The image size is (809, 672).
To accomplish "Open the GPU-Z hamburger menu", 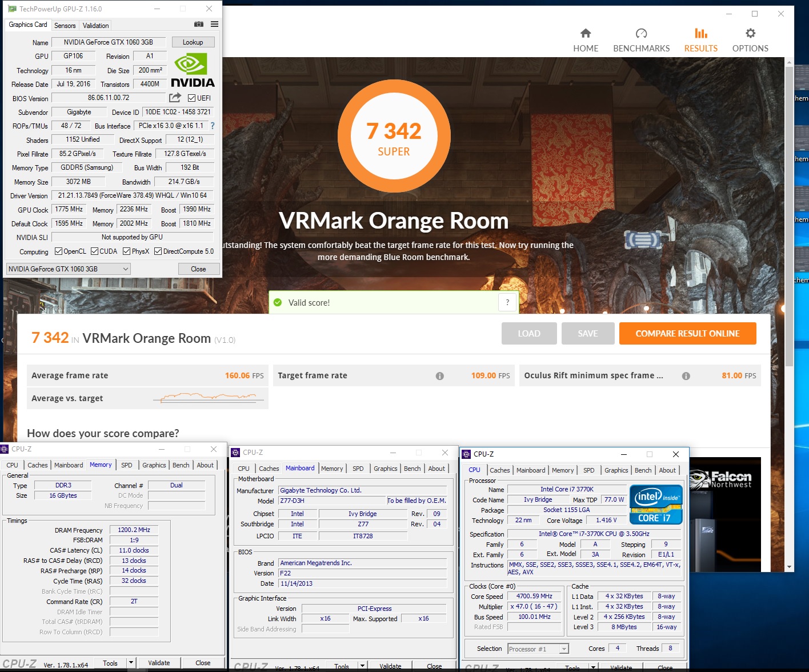I will click(x=214, y=25).
